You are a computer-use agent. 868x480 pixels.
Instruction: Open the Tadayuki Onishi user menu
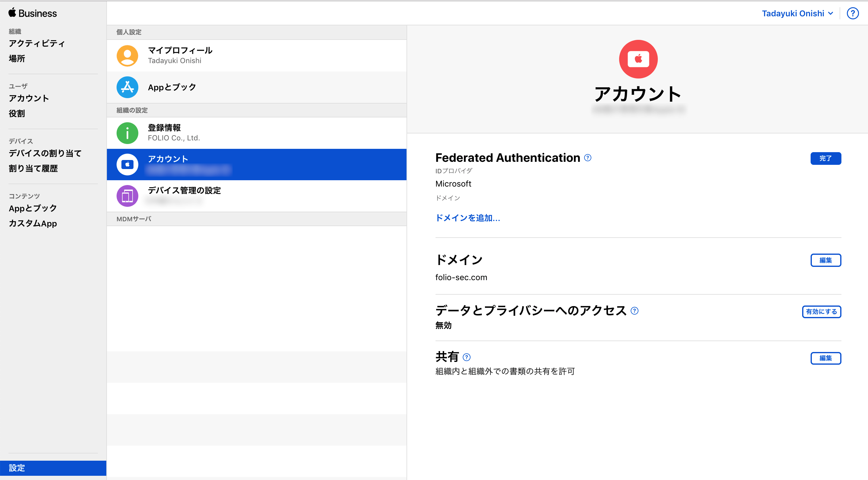[797, 14]
